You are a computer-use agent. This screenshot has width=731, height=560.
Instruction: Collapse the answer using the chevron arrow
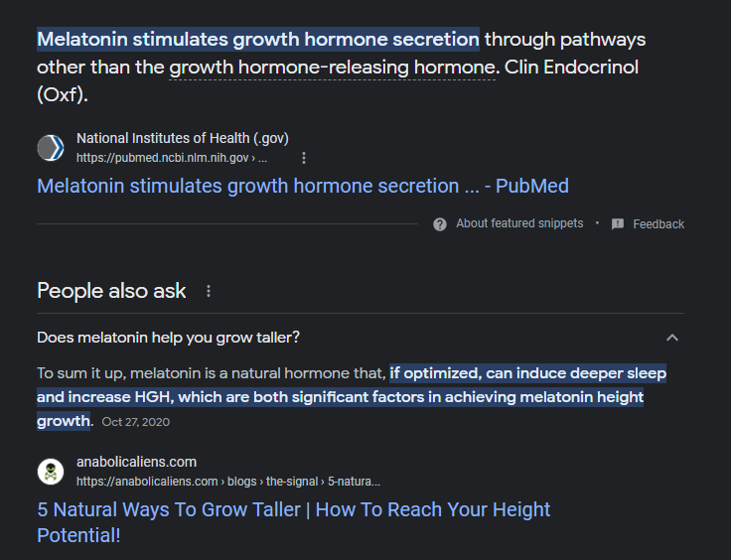(672, 338)
